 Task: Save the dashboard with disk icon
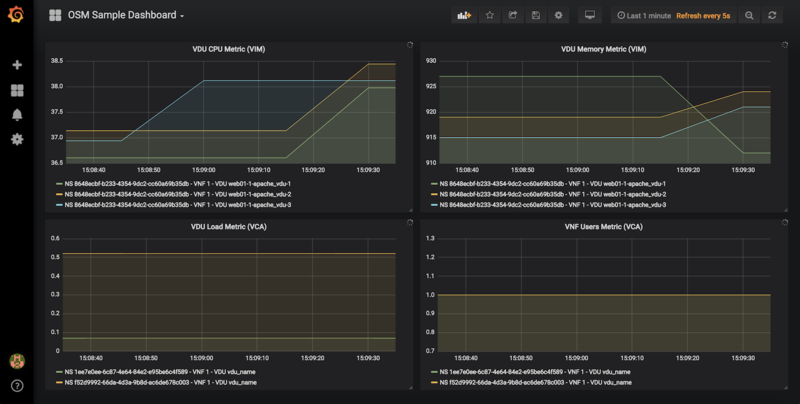(x=536, y=16)
